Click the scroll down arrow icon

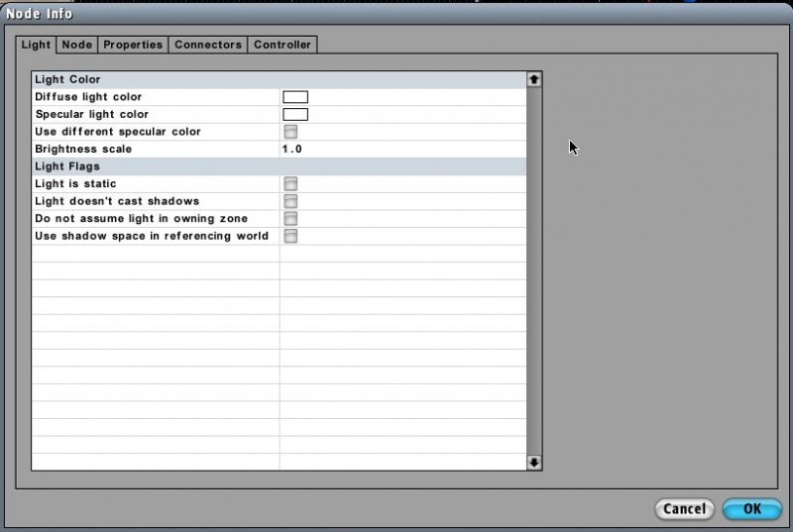(534, 462)
